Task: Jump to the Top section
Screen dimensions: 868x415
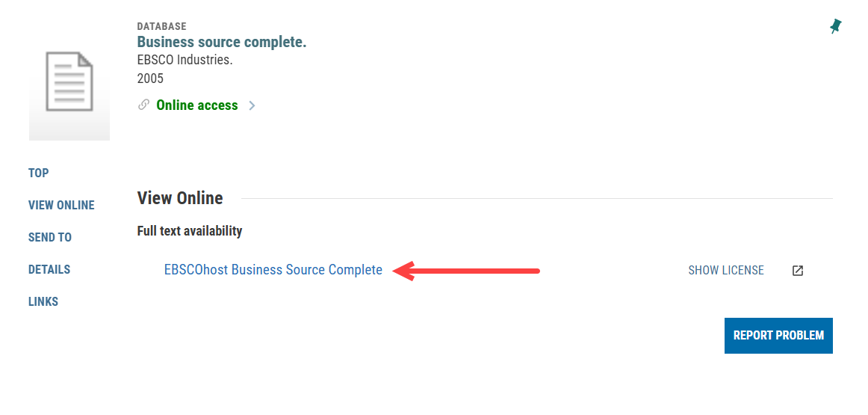Action: pyautogui.click(x=39, y=173)
